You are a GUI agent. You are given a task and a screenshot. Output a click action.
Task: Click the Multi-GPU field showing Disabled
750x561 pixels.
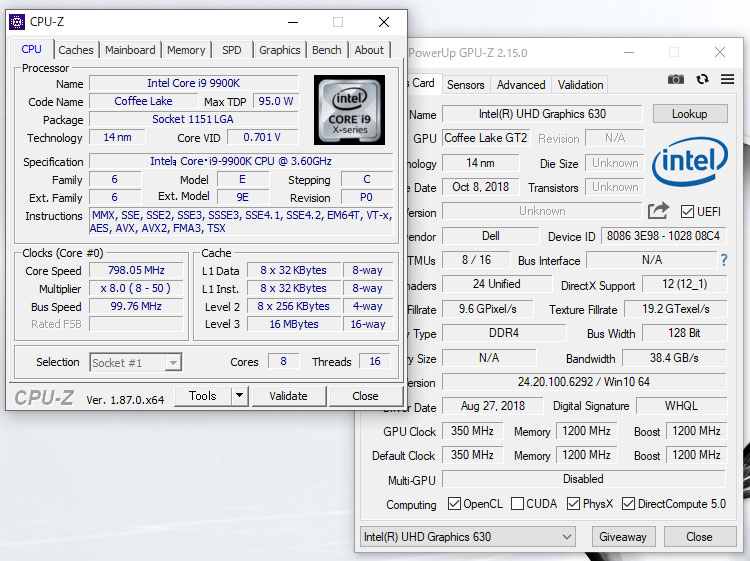584,479
